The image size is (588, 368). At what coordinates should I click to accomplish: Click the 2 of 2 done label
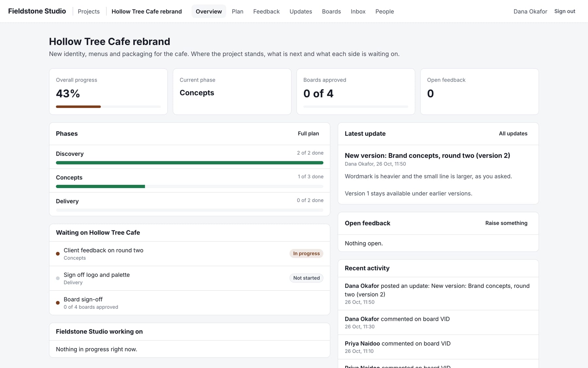coord(310,153)
